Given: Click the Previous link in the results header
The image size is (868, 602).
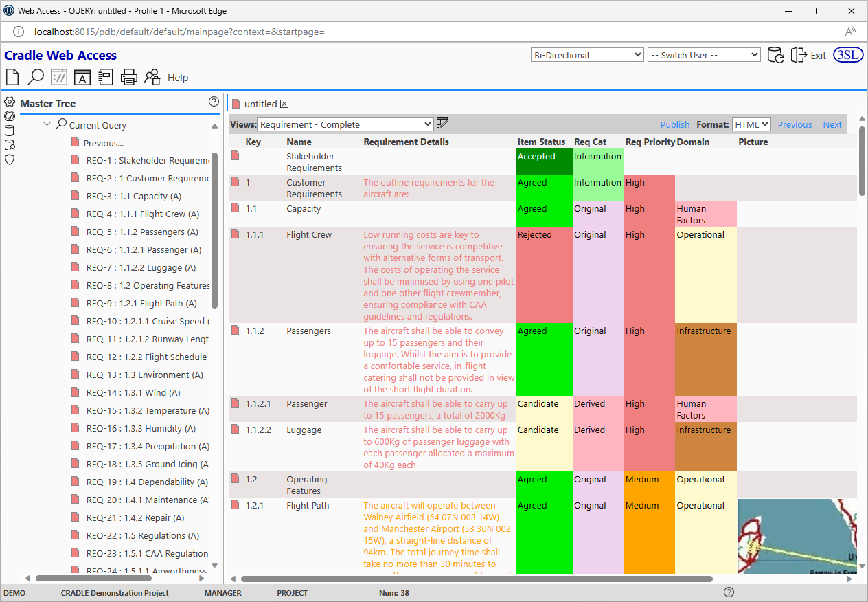Looking at the screenshot, I should pos(795,124).
